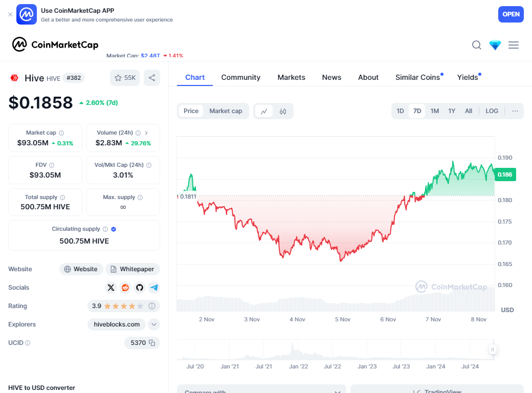
Task: Switch to the Markets tab
Action: 291,77
